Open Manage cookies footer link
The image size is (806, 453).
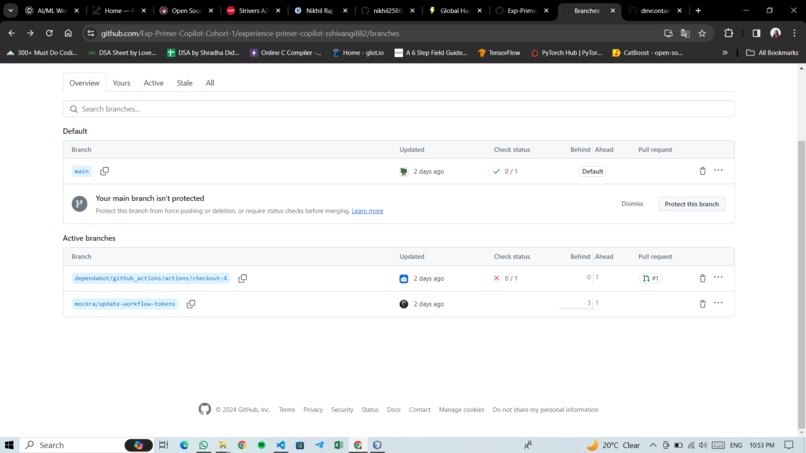461,410
